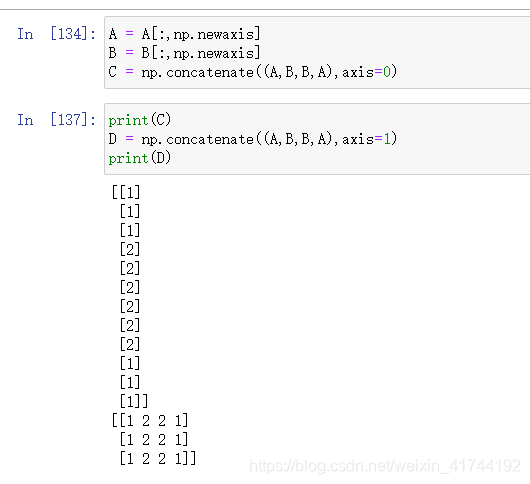Click final output row [1 2 2 1]]
Viewport: 530px width, 484px height.
(x=158, y=459)
